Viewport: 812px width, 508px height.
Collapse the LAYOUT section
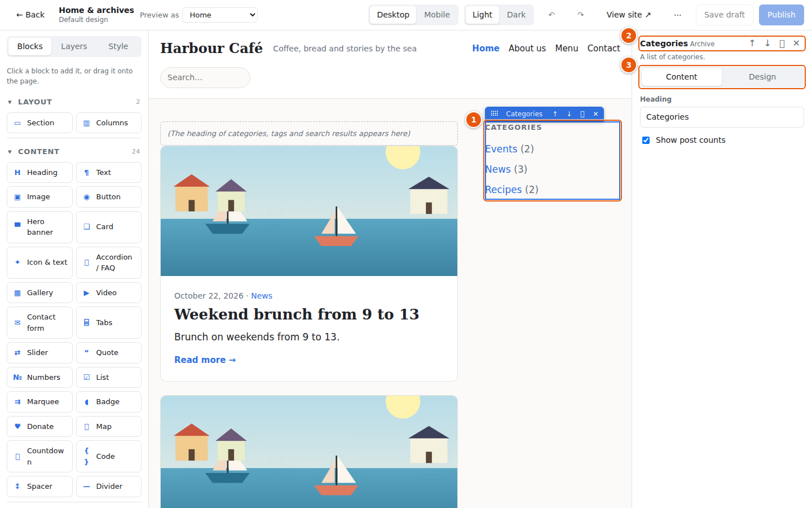(x=10, y=102)
